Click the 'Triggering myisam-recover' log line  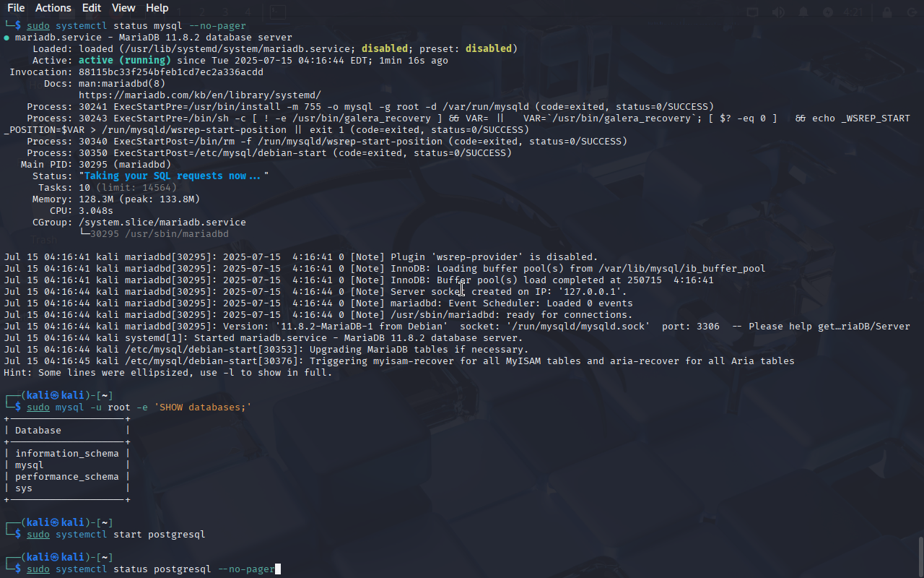click(399, 361)
